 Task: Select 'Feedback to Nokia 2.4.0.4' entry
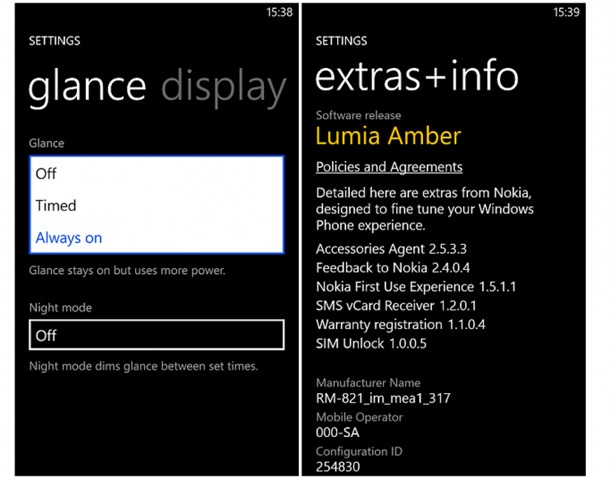pyautogui.click(x=393, y=268)
